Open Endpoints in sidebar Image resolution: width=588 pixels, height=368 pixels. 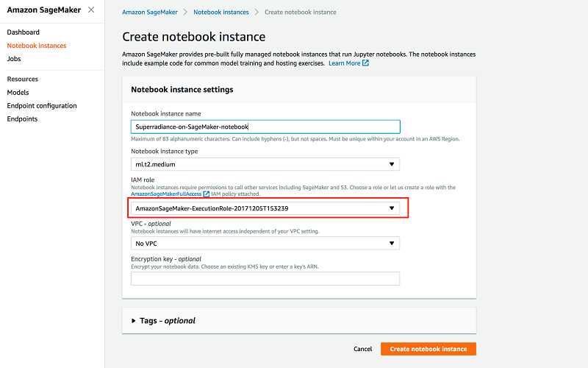coord(22,119)
